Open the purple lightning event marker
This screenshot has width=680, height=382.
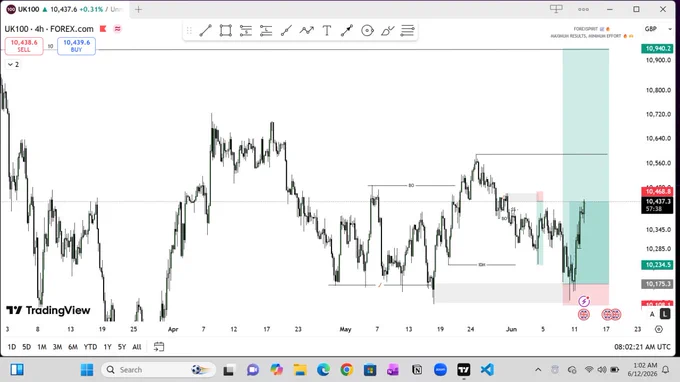(x=584, y=301)
